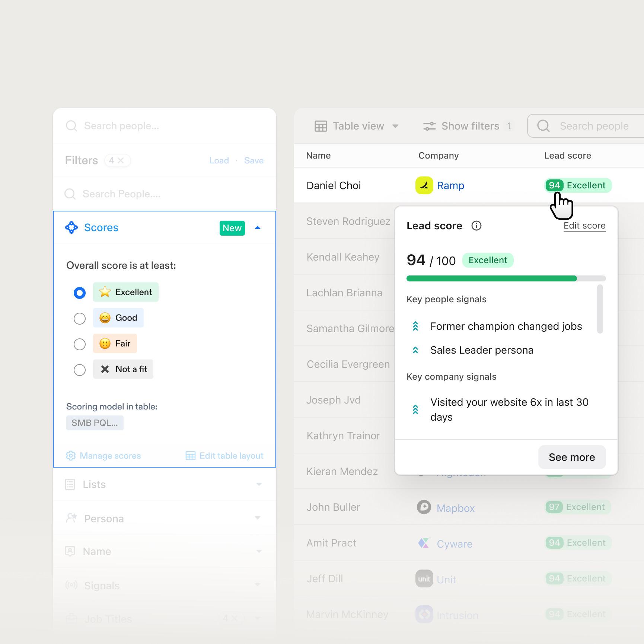Click the Lead score info icon
Screen dimensions: 644x644
[x=476, y=226]
